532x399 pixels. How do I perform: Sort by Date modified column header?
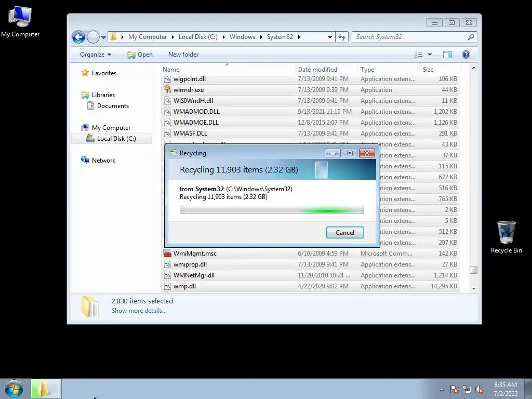pyautogui.click(x=326, y=69)
